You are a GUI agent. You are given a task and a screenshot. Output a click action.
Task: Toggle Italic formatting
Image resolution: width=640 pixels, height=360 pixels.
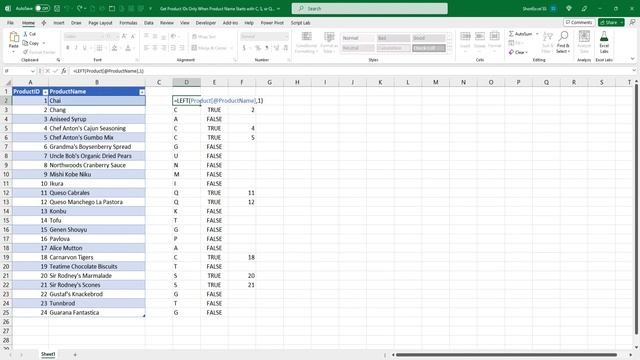(76, 48)
